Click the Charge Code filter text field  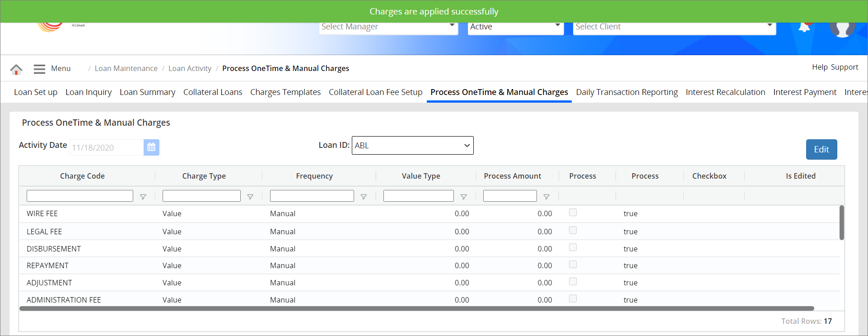[80, 196]
